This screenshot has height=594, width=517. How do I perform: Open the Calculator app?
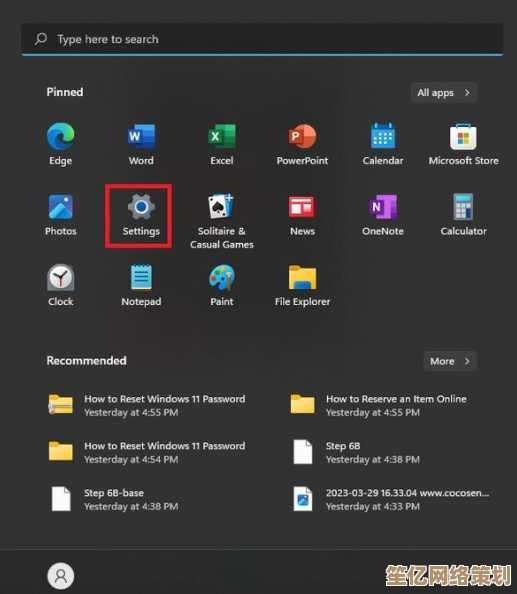[463, 215]
